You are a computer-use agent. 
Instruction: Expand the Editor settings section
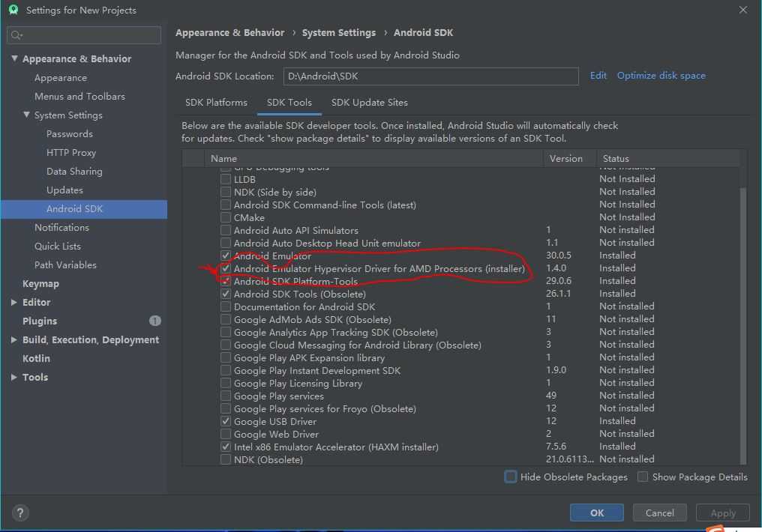coord(14,302)
